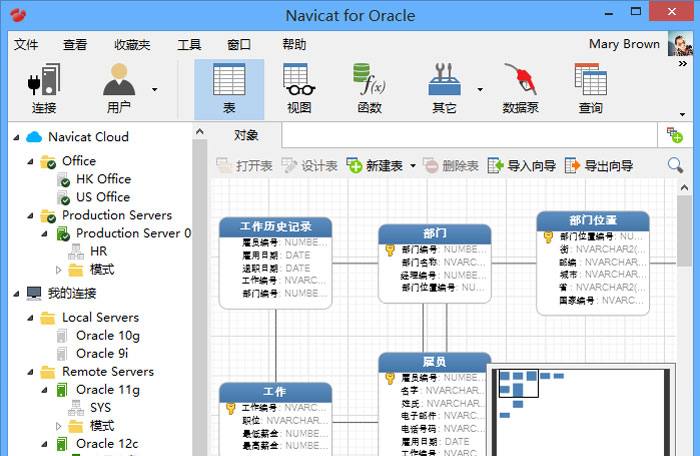
Task: Open the 连接 connection tool
Action: 44,89
